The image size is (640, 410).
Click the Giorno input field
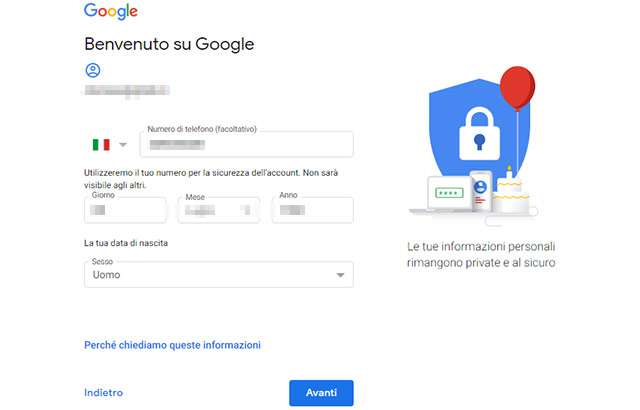coord(125,210)
